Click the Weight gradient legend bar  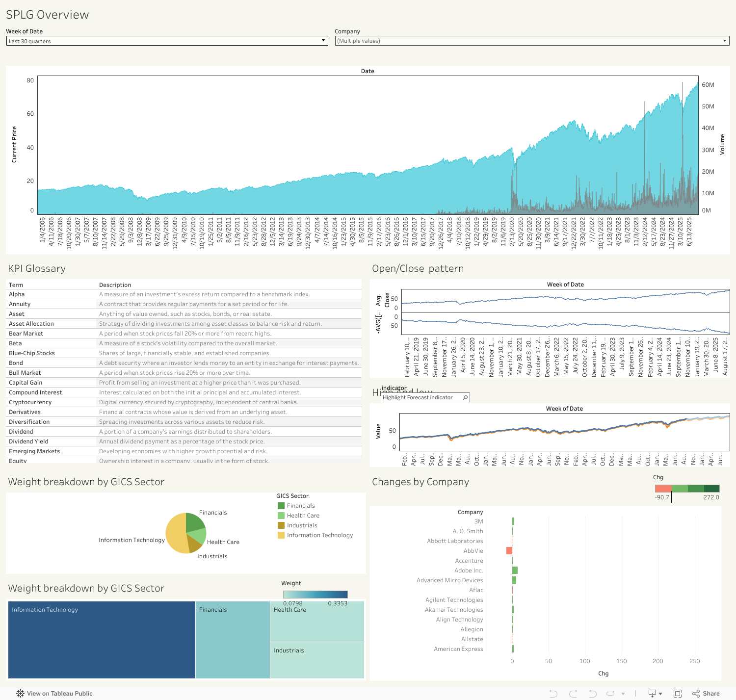click(x=315, y=595)
